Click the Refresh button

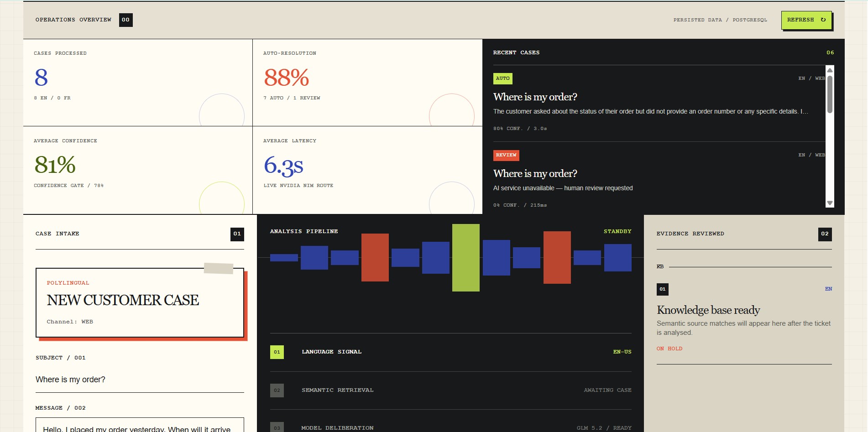[x=806, y=20]
